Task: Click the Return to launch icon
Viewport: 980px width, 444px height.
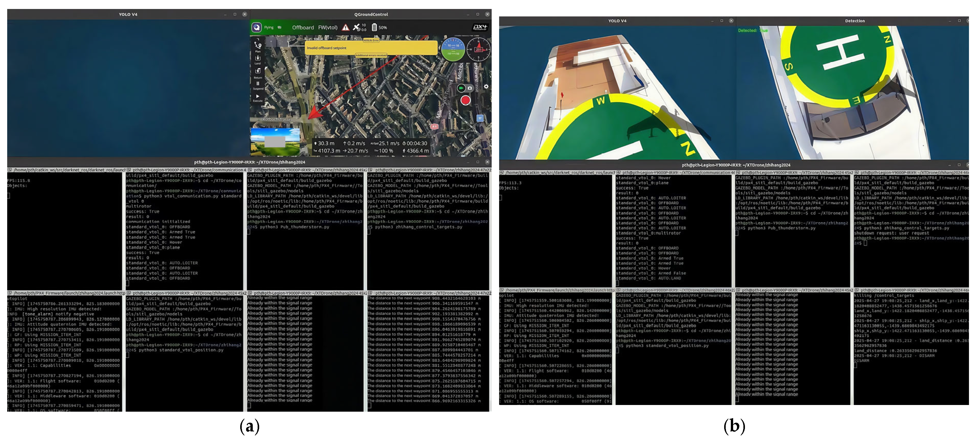Action: click(x=258, y=72)
